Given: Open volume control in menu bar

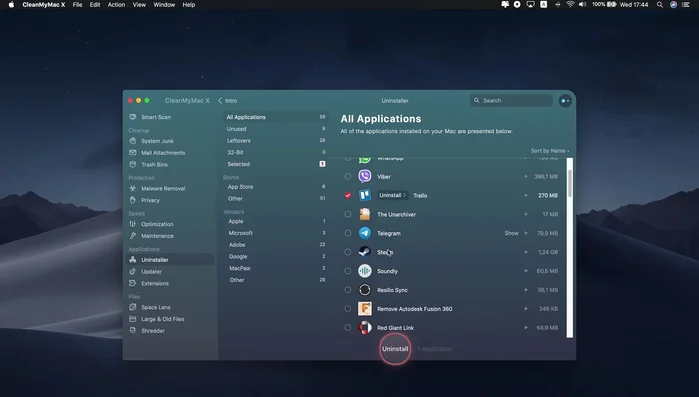Looking at the screenshot, I should click(582, 4).
